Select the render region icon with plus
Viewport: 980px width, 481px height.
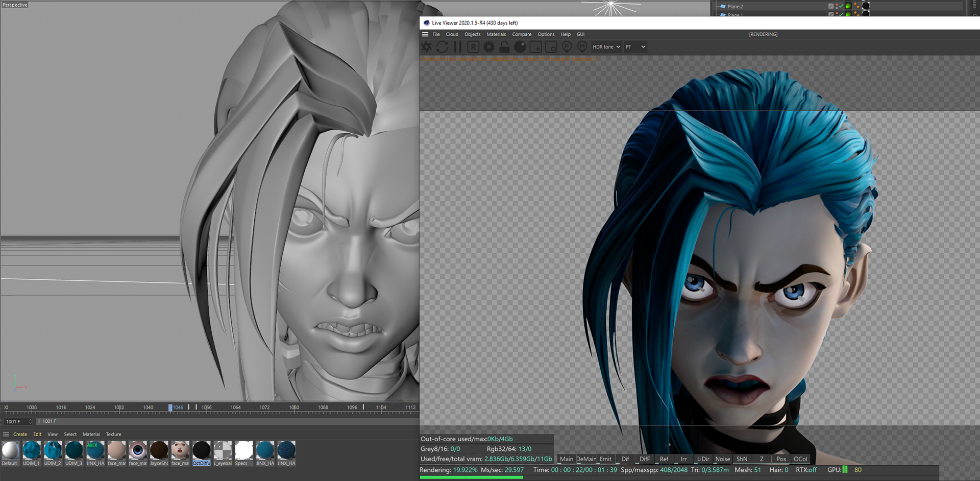click(535, 47)
